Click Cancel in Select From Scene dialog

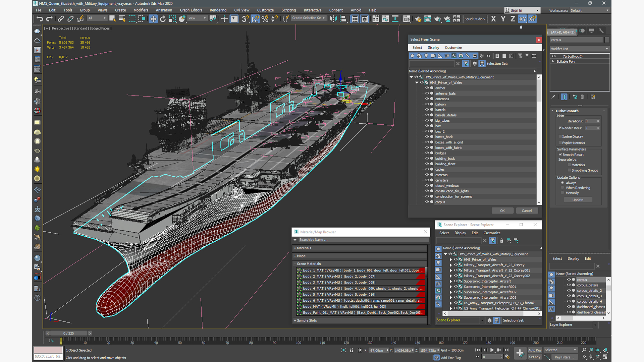(527, 211)
